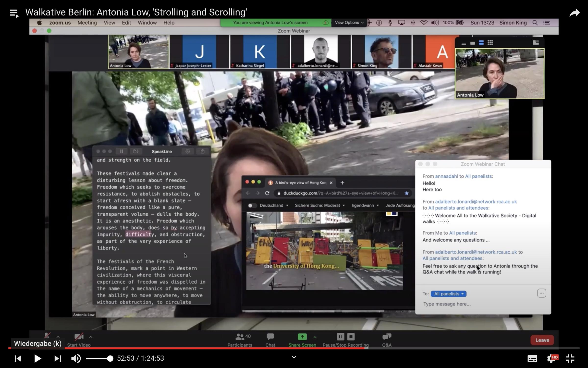Expand the Sichere Suche: Moderat filter

point(319,205)
